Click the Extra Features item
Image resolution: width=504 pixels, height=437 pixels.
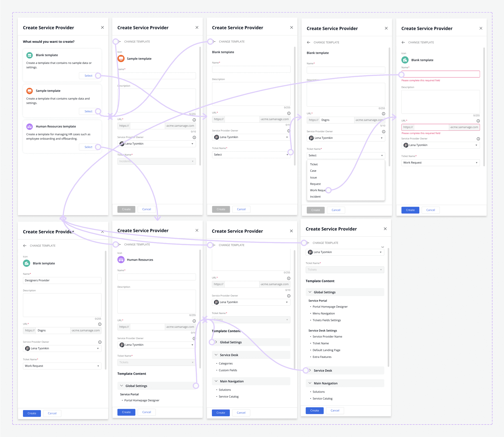[x=322, y=357]
